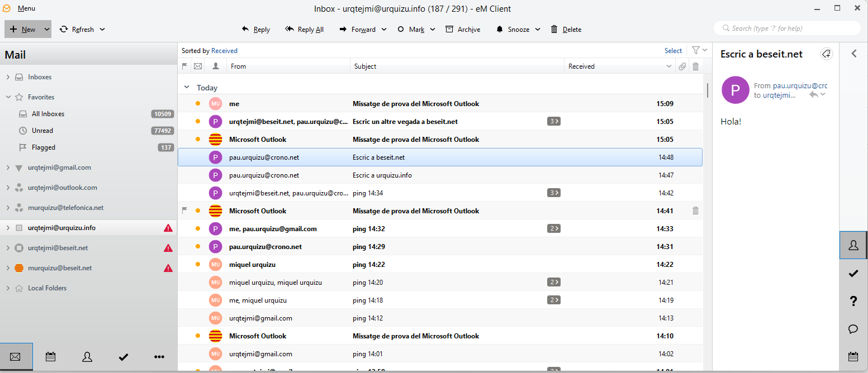Open the chat bubble icon in right sidebar
868x373 pixels.
853,328
